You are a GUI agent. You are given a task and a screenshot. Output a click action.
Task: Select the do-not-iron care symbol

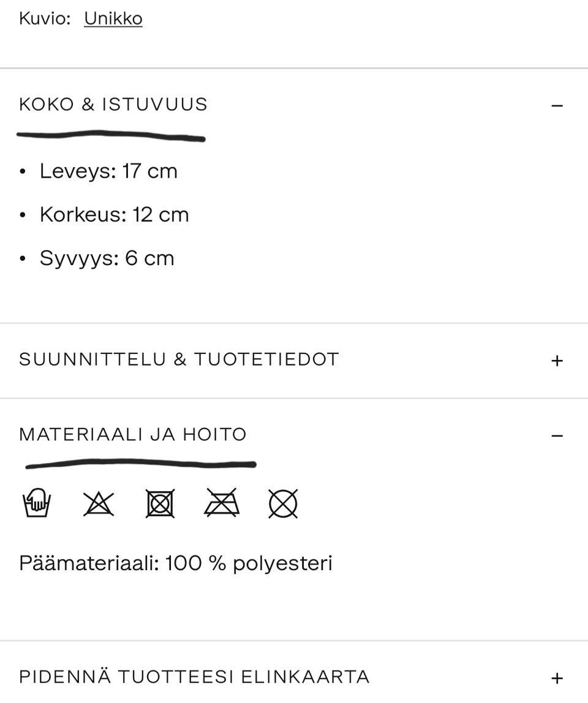tap(222, 503)
